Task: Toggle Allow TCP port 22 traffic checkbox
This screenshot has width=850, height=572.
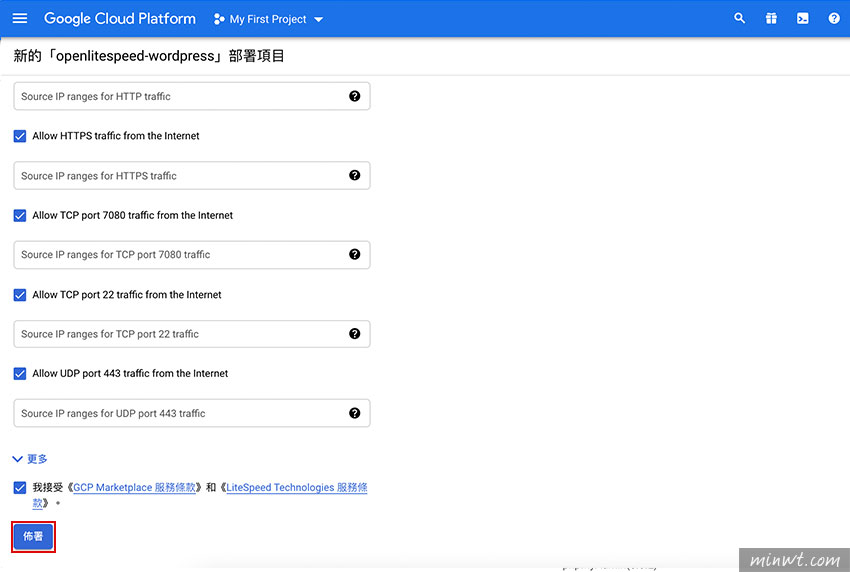Action: point(20,295)
